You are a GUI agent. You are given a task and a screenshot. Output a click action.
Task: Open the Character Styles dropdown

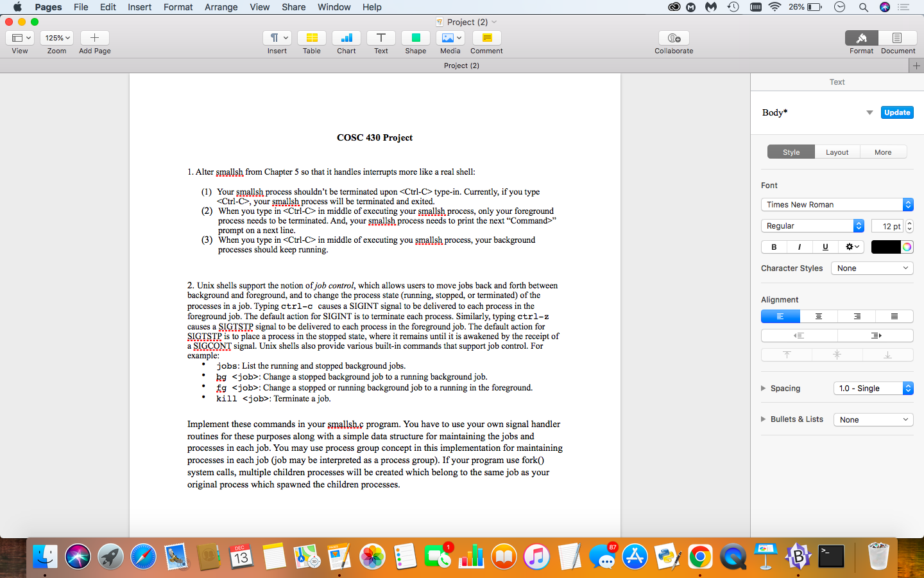pos(872,268)
